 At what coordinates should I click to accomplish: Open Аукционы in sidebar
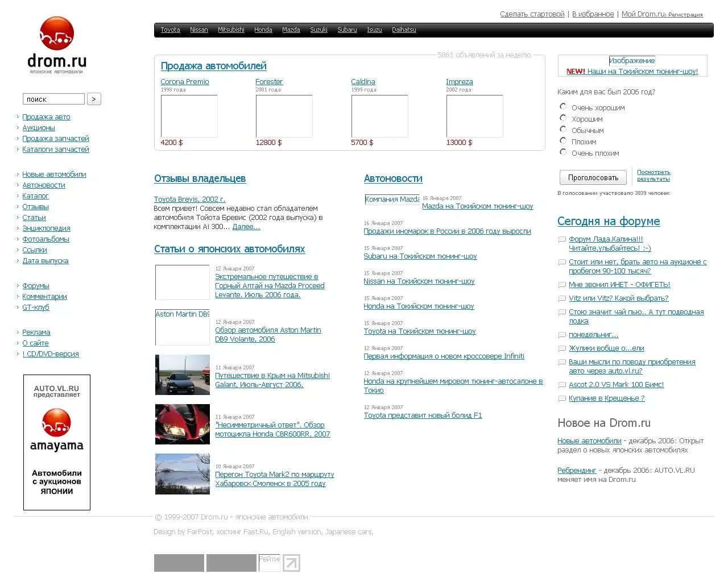39,128
